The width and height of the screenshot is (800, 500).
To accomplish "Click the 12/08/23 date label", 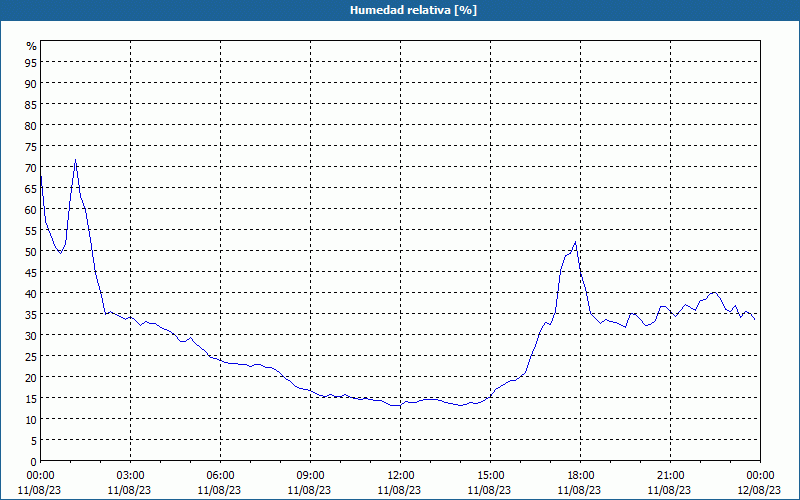I will tap(759, 490).
